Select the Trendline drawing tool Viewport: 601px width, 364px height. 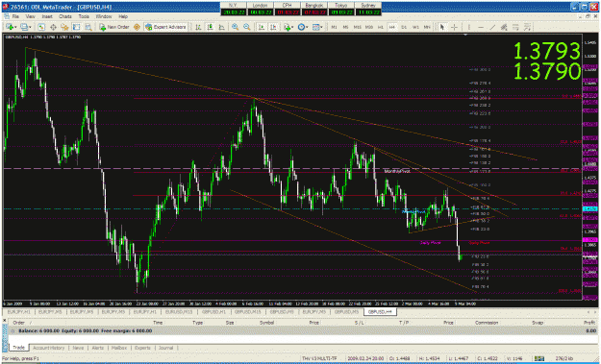click(492, 27)
